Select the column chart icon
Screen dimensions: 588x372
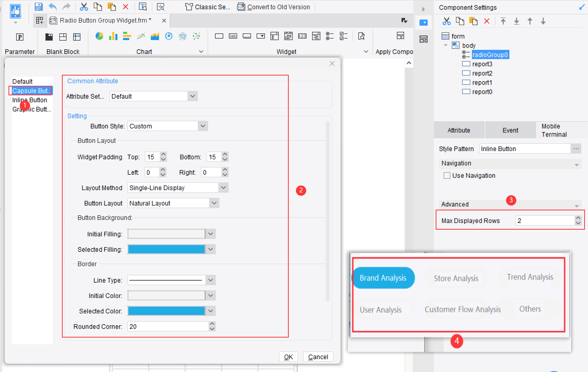(x=113, y=36)
